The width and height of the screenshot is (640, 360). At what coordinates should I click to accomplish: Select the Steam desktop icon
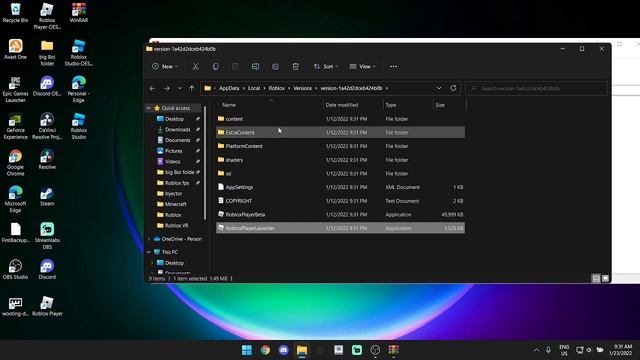47,196
